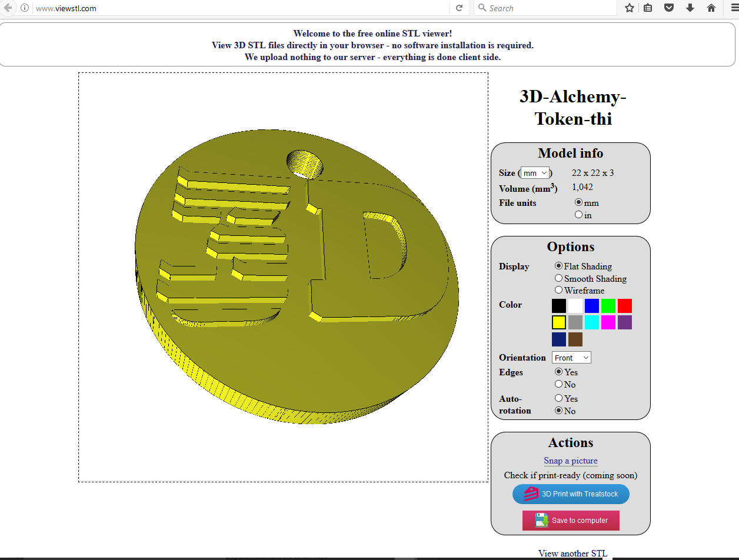Select Smooth Shading display mode

point(559,278)
